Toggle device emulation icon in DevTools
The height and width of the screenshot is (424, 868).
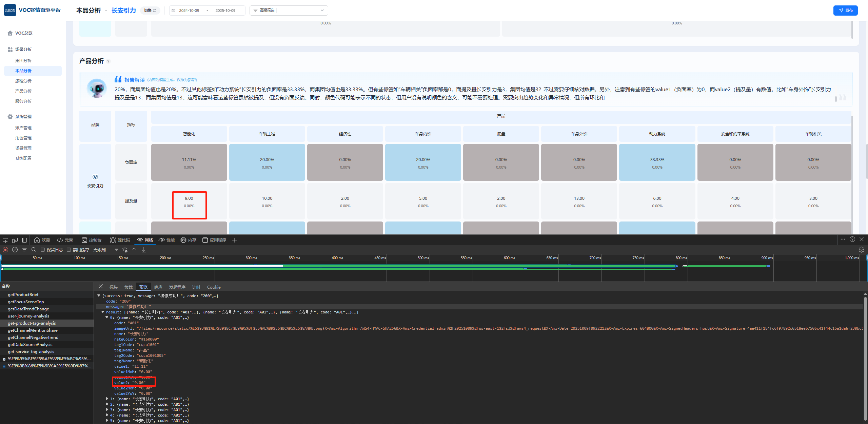coord(15,240)
